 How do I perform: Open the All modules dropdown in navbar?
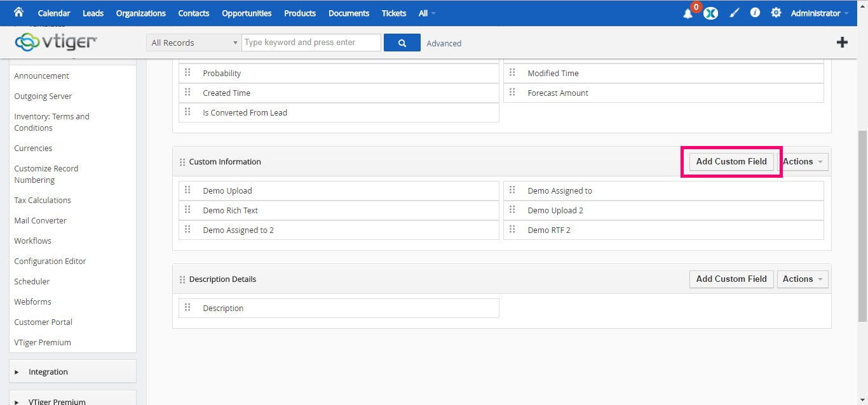[427, 13]
